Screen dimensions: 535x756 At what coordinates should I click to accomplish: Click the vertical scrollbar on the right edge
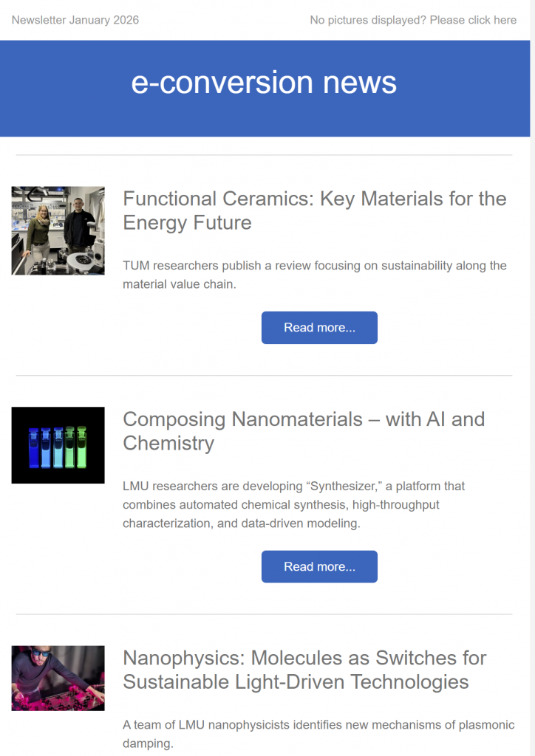[532, 369]
